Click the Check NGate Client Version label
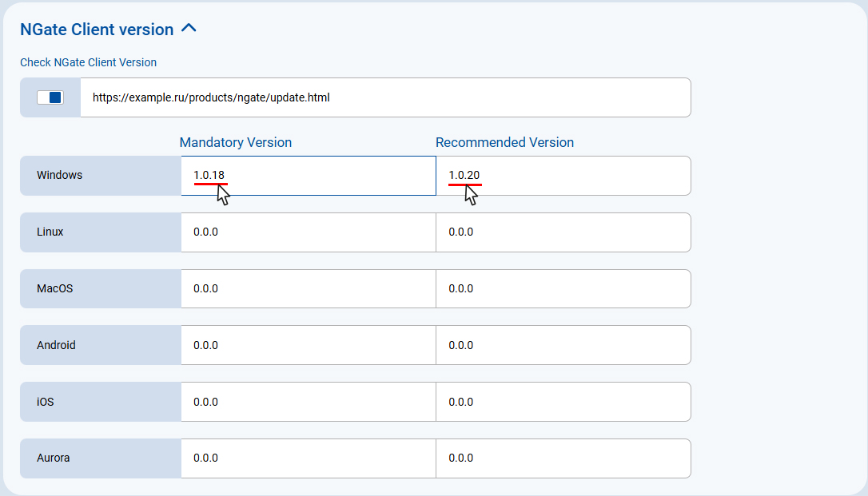This screenshot has height=496, width=868. point(88,62)
